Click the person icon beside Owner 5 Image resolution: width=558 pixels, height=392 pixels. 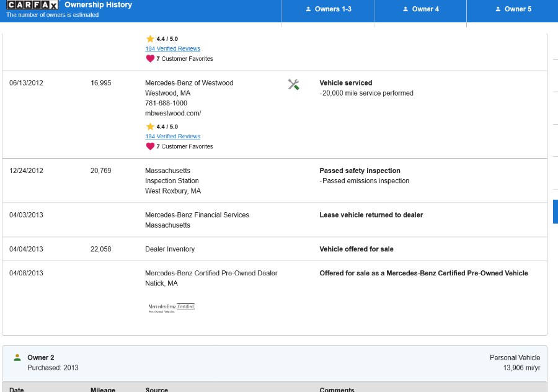498,9
